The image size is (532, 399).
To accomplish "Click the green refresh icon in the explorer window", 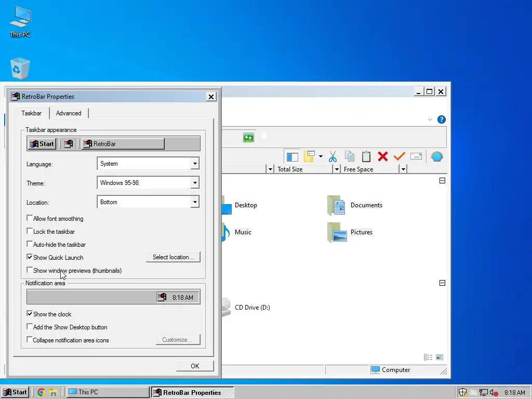I will (x=248, y=137).
